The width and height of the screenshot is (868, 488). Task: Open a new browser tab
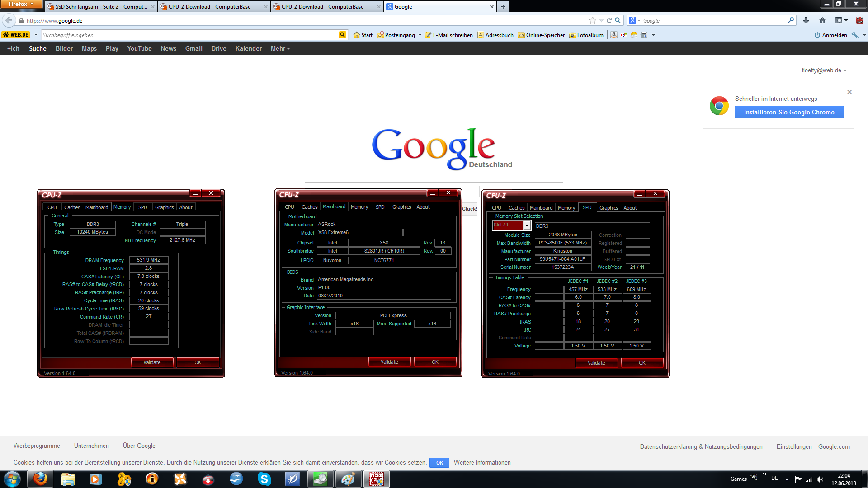(x=503, y=7)
